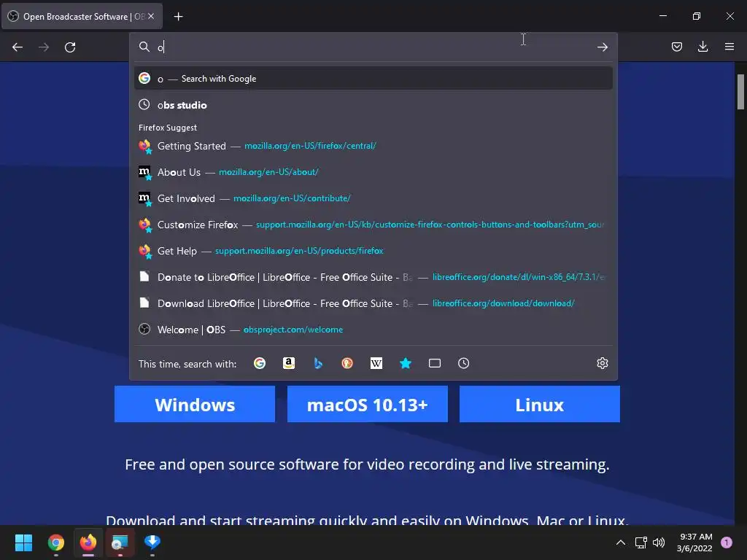Open Getting Started mozilla suggestion

(373, 146)
